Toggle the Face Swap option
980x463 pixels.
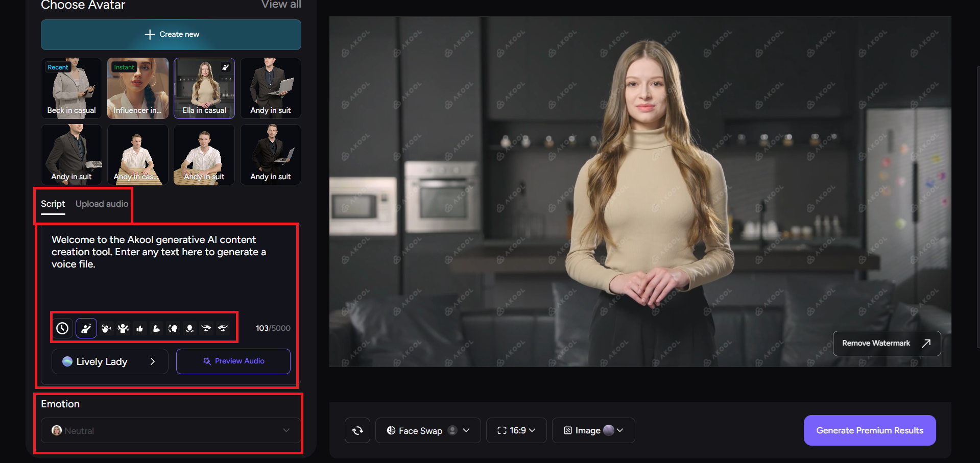click(427, 430)
